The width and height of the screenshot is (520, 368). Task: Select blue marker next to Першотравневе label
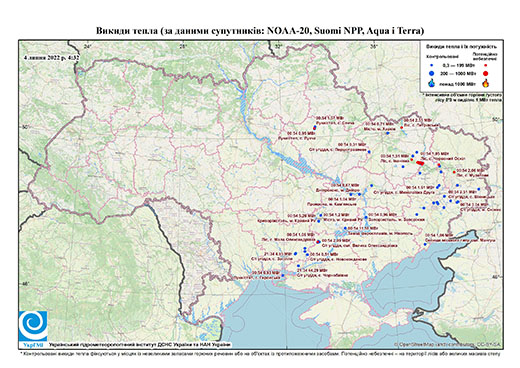(x=369, y=152)
